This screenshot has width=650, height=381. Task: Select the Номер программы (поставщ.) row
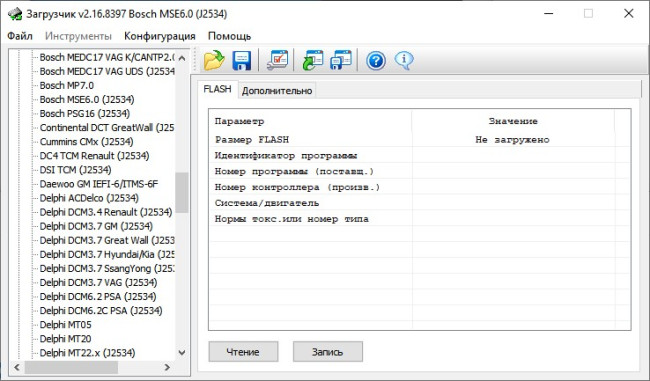[x=420, y=171]
